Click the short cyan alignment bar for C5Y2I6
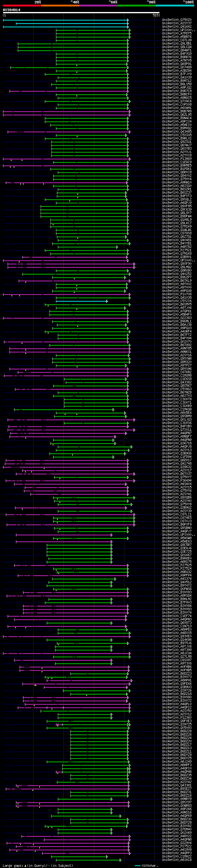The width and height of the screenshot is (197, 868). (x=82, y=301)
